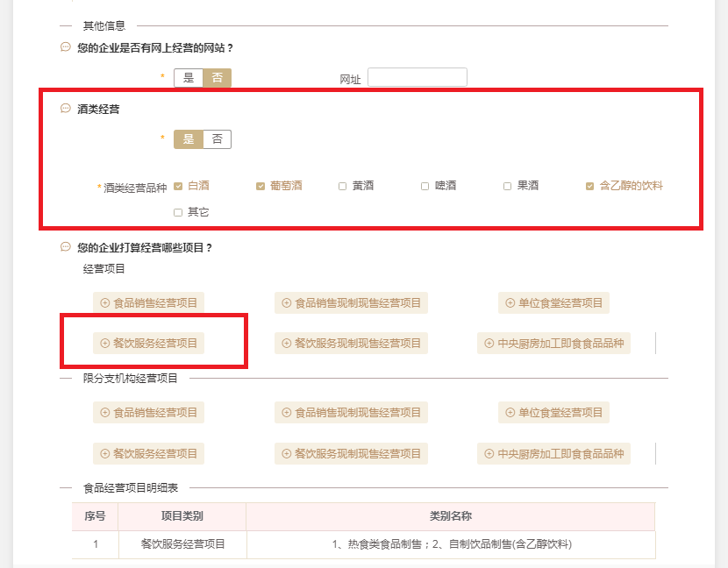Add 餐饮服务现制现售经营项目 under 限分支机构经营项目

point(351,453)
